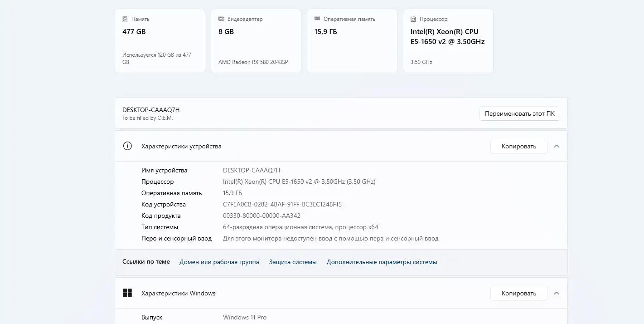Click the video adapter icon on the Видеоадаптер card

221,20
